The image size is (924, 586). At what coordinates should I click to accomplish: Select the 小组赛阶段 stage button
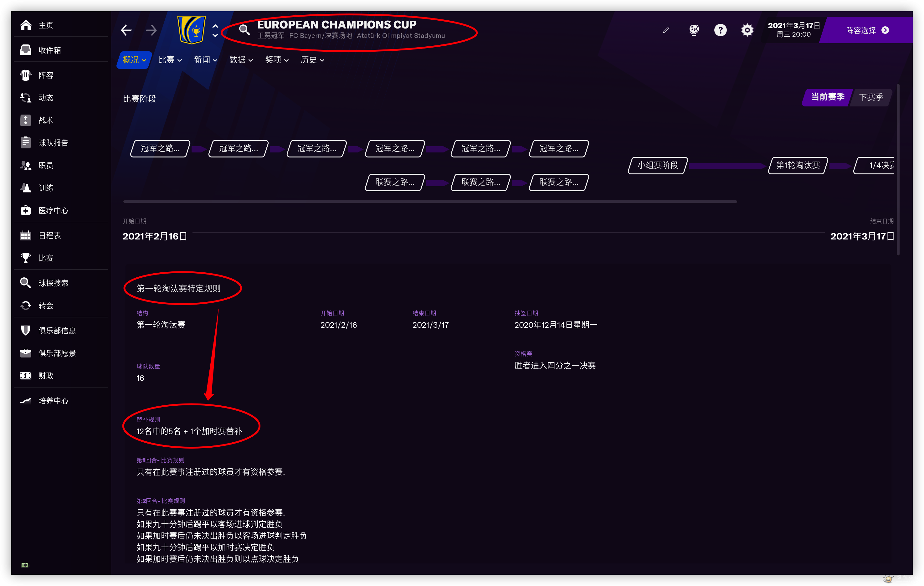click(x=658, y=165)
